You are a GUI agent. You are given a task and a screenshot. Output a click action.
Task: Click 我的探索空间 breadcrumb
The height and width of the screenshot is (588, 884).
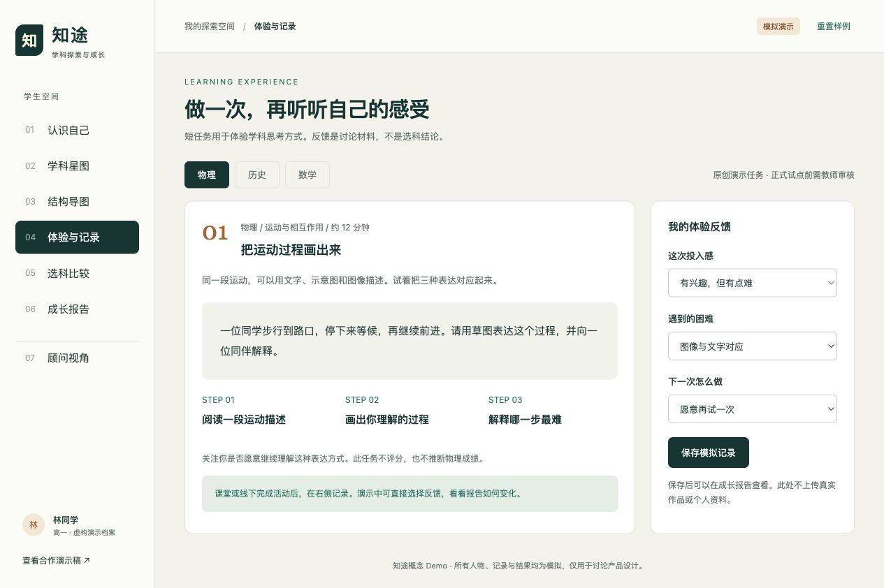[210, 27]
